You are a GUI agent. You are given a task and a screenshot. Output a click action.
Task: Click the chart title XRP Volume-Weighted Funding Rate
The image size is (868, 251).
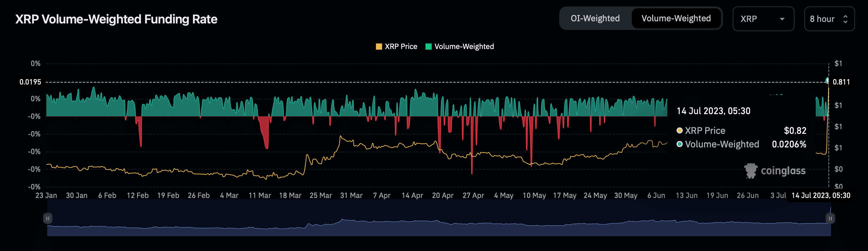(x=116, y=19)
